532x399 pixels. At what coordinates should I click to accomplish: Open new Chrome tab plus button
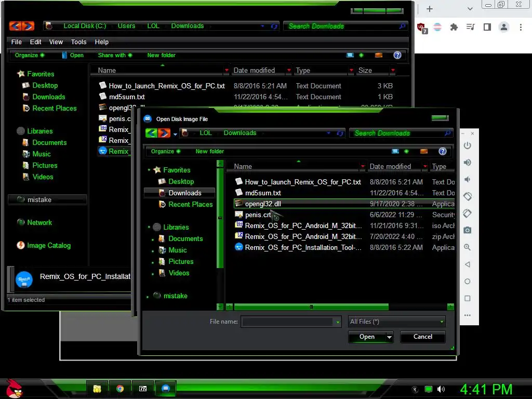point(430,9)
